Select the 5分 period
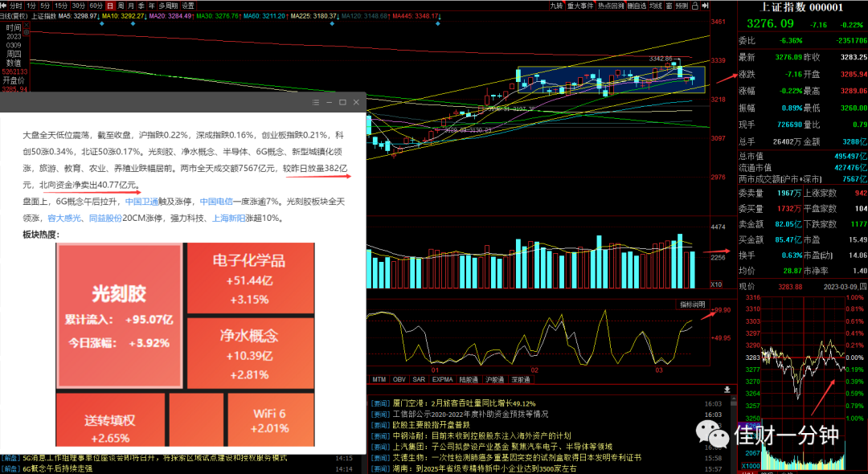 pyautogui.click(x=45, y=6)
